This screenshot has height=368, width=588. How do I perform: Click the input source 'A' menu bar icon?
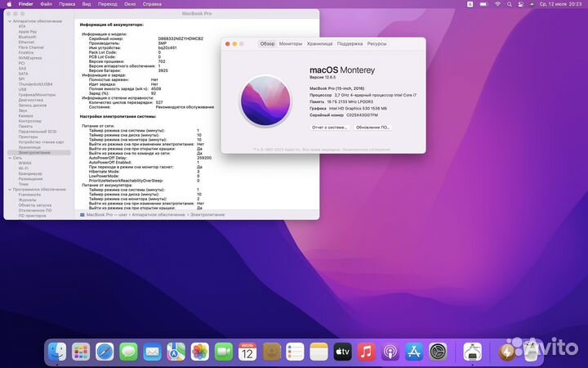click(470, 4)
